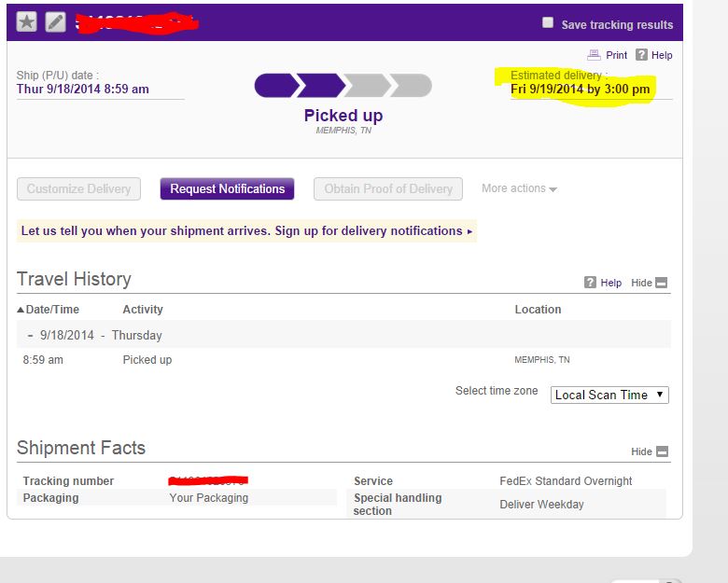Open the Print link

(616, 55)
